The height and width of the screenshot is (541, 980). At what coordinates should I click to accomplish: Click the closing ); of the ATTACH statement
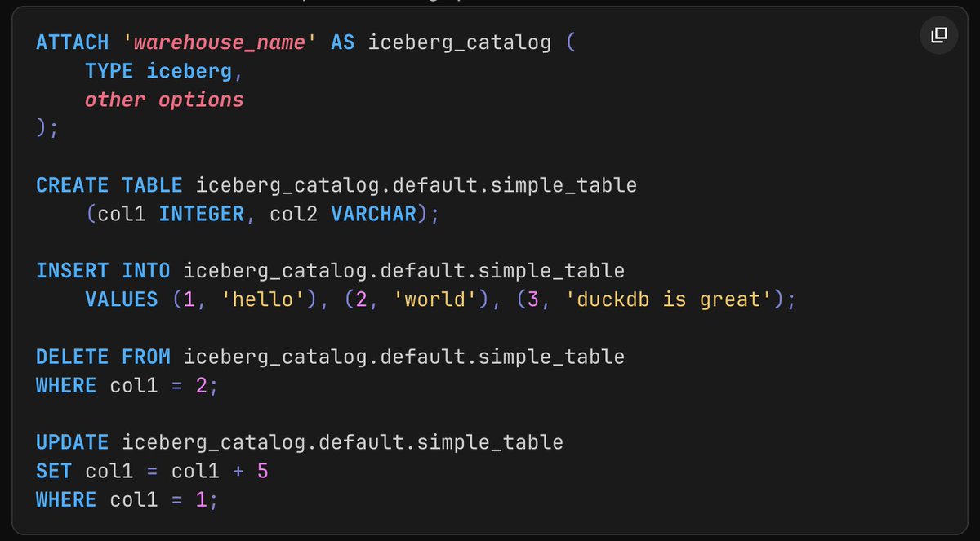47,129
